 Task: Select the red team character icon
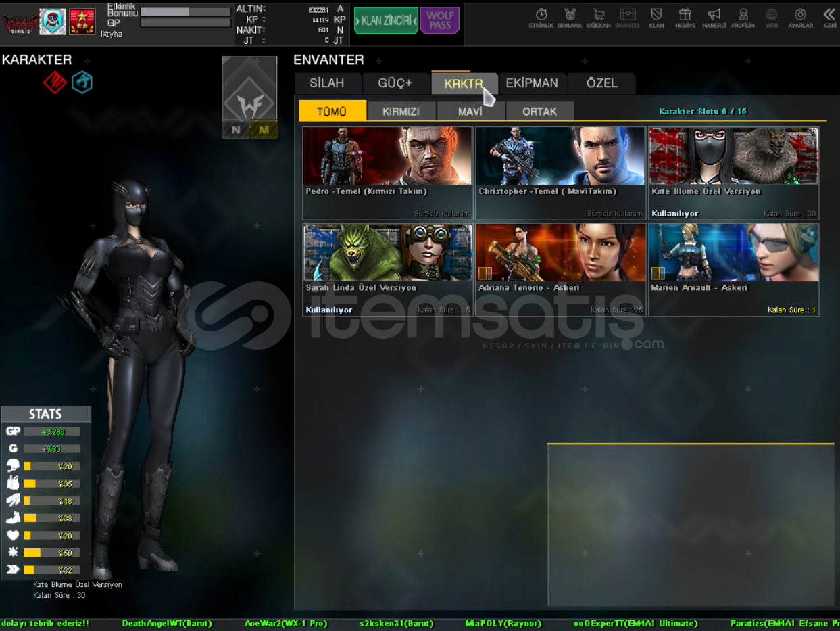[55, 83]
